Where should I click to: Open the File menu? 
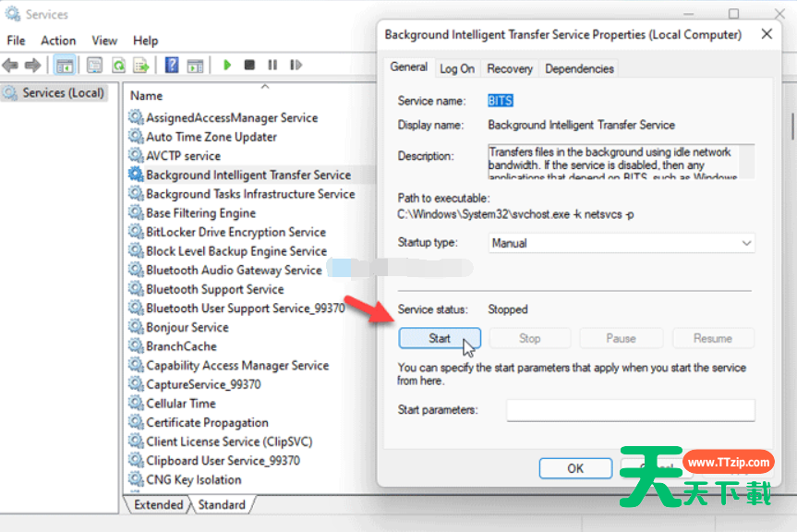pos(16,41)
